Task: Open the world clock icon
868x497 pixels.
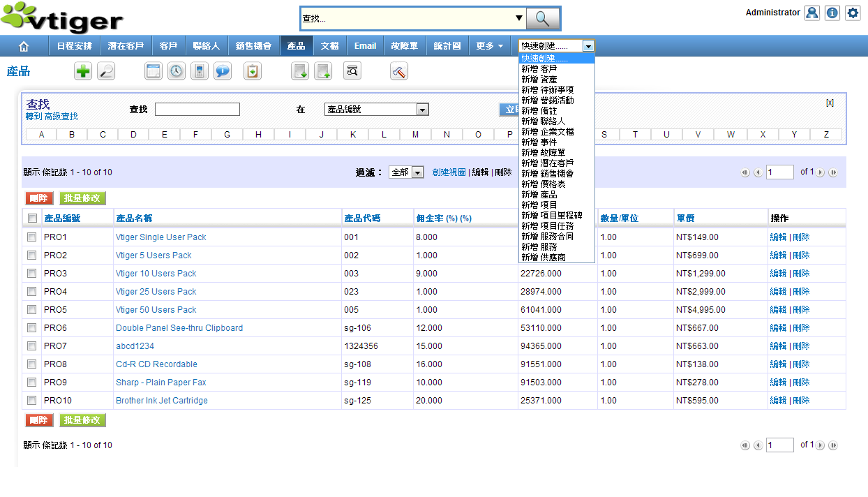Action: [x=177, y=71]
